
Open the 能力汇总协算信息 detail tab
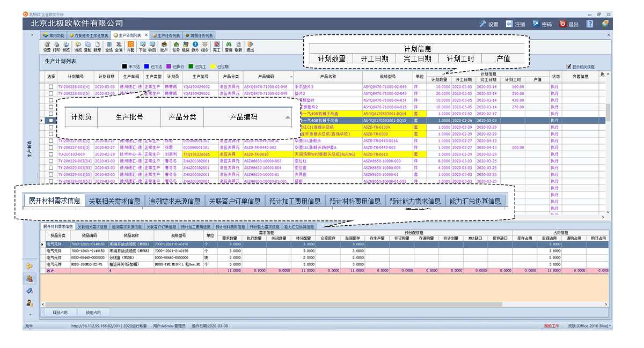(299, 227)
